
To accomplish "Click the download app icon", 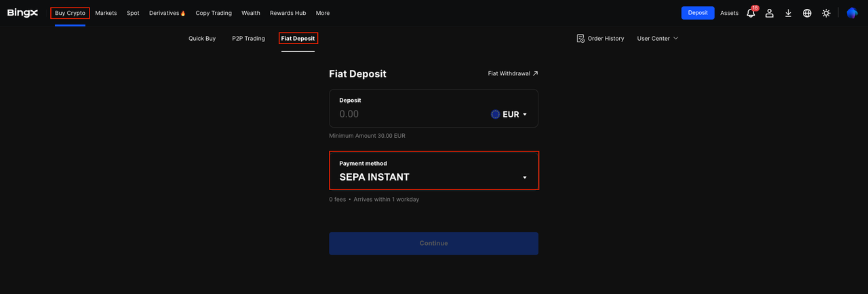I will (788, 13).
